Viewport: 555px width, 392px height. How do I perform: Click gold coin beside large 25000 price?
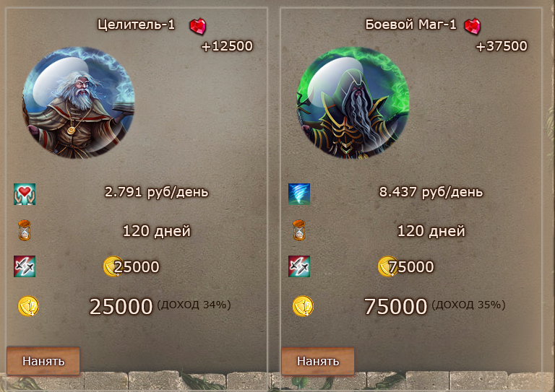click(x=28, y=306)
